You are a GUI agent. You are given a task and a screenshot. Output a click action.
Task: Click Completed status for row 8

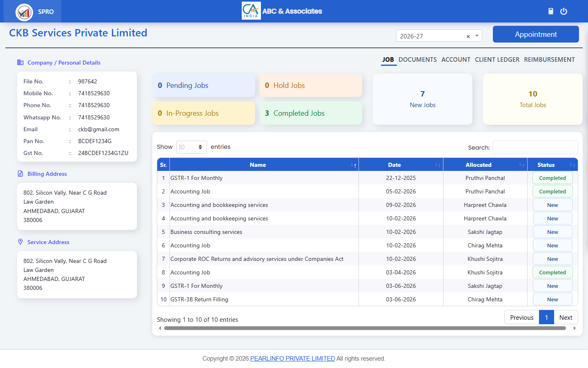552,272
